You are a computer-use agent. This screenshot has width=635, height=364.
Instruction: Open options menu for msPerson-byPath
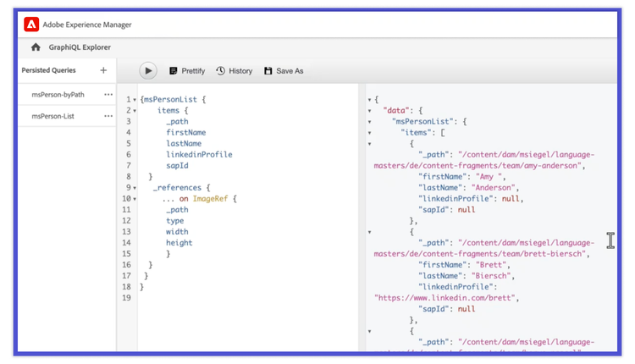[108, 94]
